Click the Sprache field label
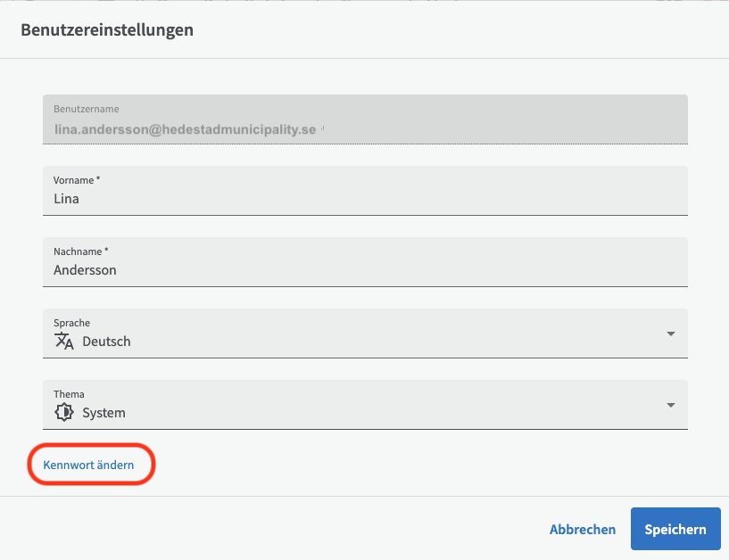This screenshot has height=560, width=729. [71, 323]
